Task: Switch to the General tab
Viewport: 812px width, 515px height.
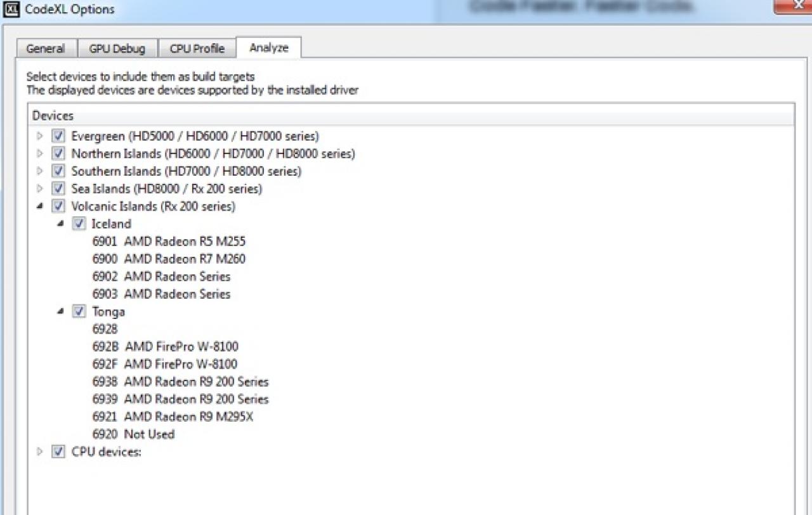Action: click(46, 49)
